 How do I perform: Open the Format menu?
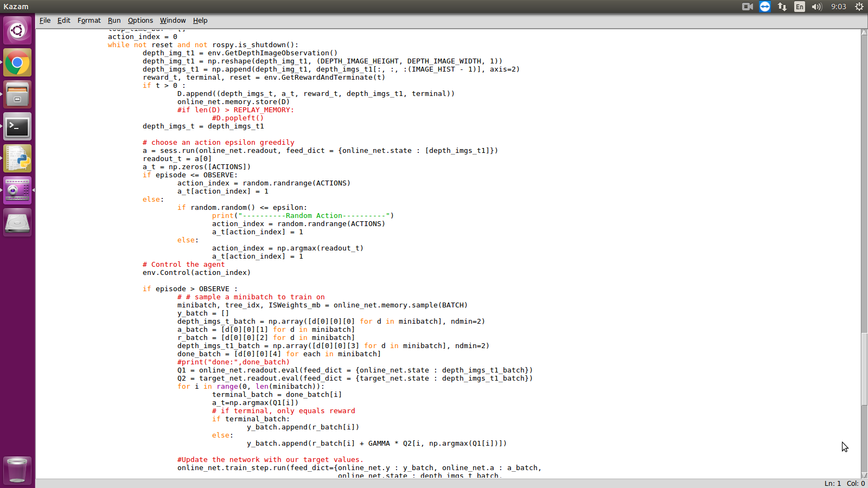tap(89, 20)
